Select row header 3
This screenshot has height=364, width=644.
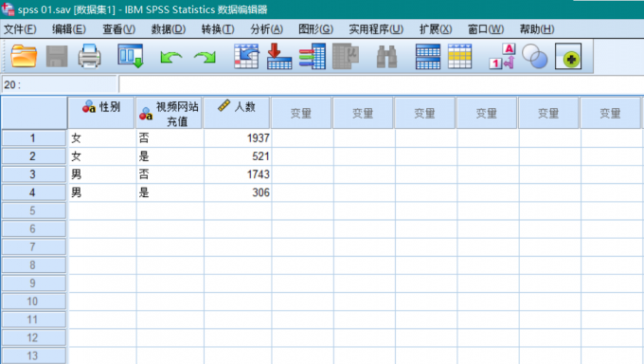34,174
